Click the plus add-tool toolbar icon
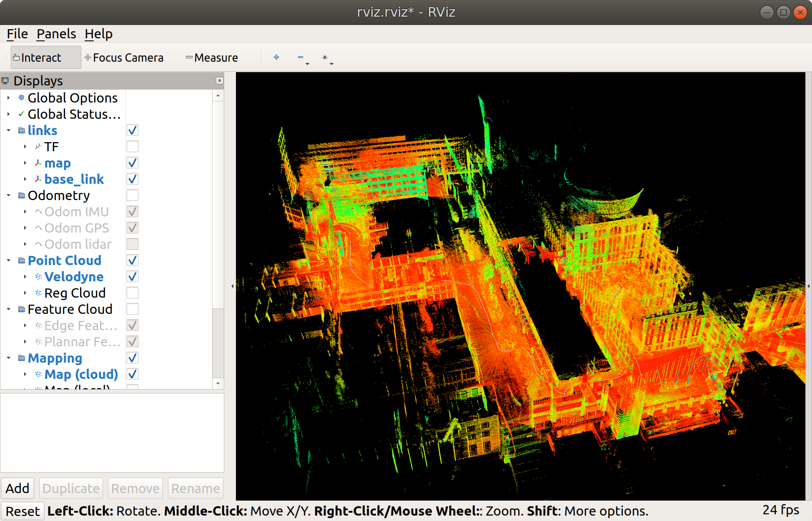Screen dimensions: 812x521 276,58
